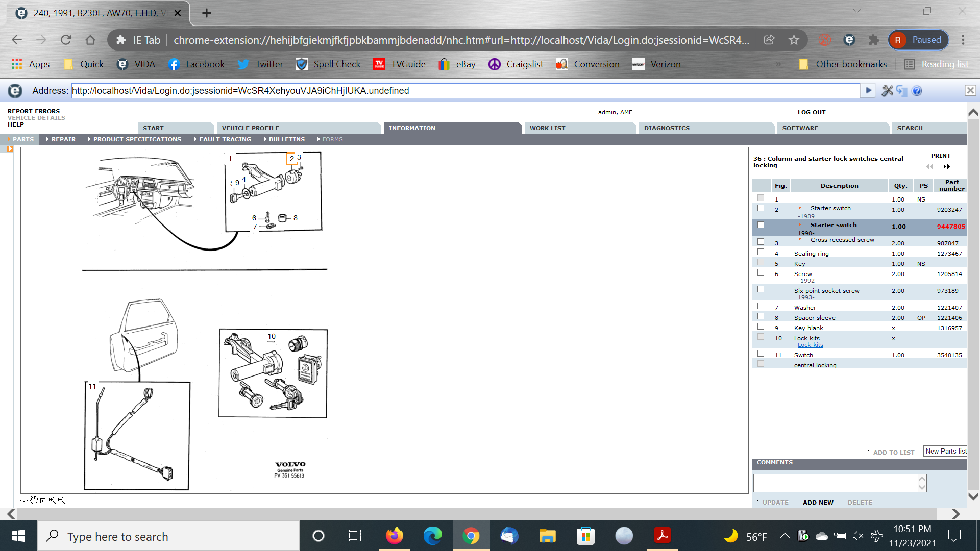
Task: Go to next parts page arrows
Action: click(947, 167)
